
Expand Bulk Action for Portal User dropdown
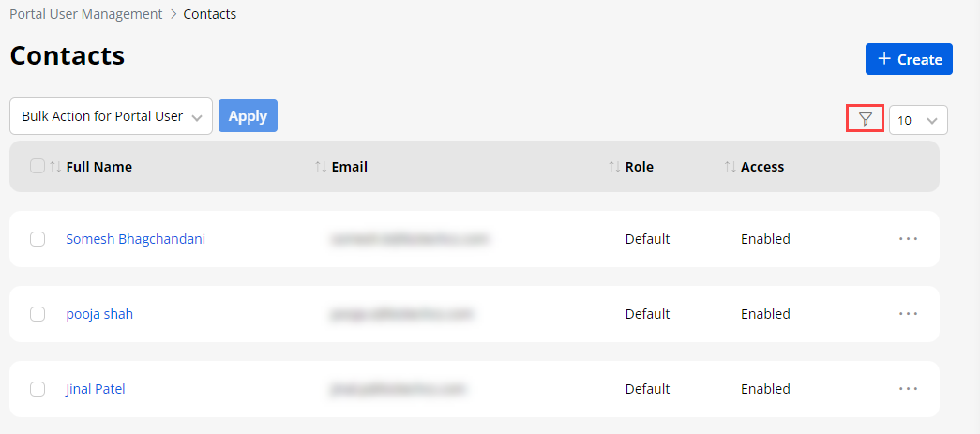pos(111,116)
